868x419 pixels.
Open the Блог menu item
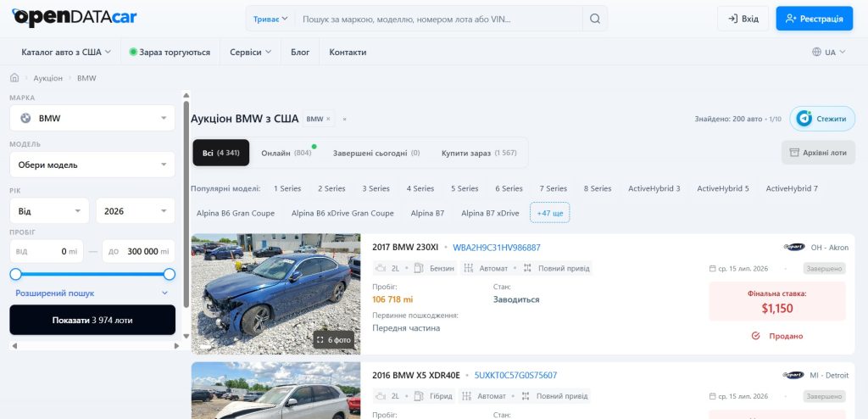pyautogui.click(x=300, y=52)
